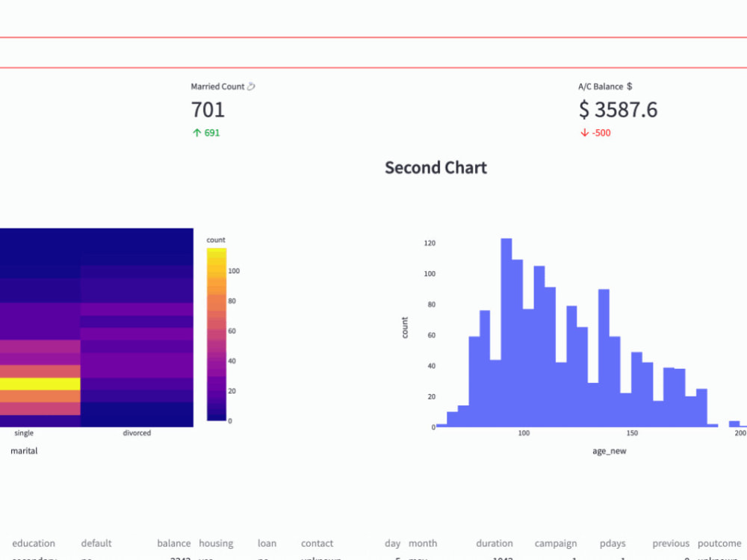Click the 150 tick label on histogram
This screenshot has height=560, width=747.
(x=632, y=433)
